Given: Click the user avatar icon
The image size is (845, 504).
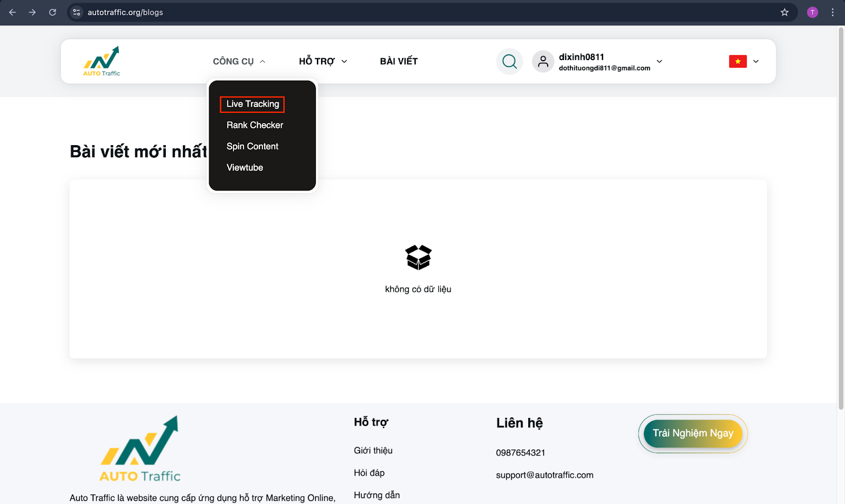Looking at the screenshot, I should coord(543,62).
